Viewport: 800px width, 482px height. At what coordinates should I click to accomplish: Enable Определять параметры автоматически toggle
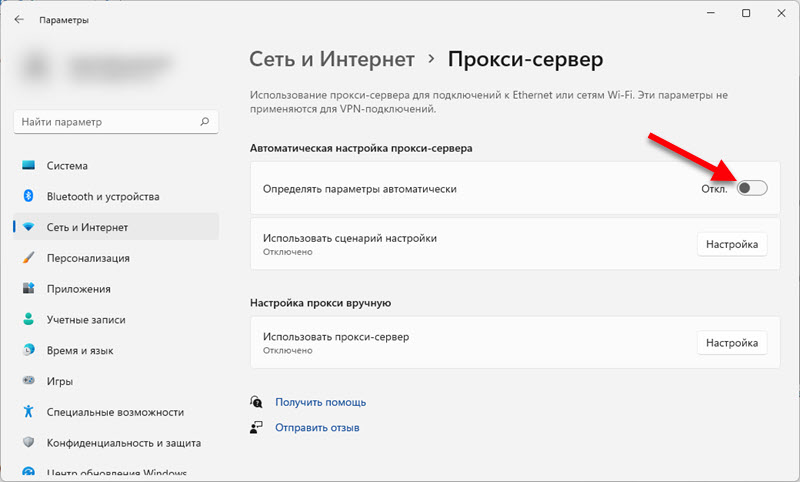pyautogui.click(x=751, y=188)
